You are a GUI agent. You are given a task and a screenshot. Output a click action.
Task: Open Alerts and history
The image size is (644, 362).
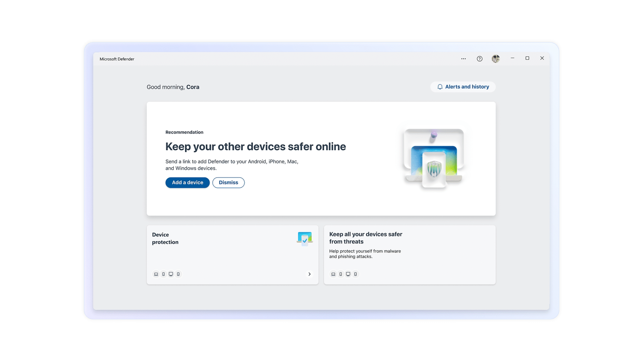(463, 87)
